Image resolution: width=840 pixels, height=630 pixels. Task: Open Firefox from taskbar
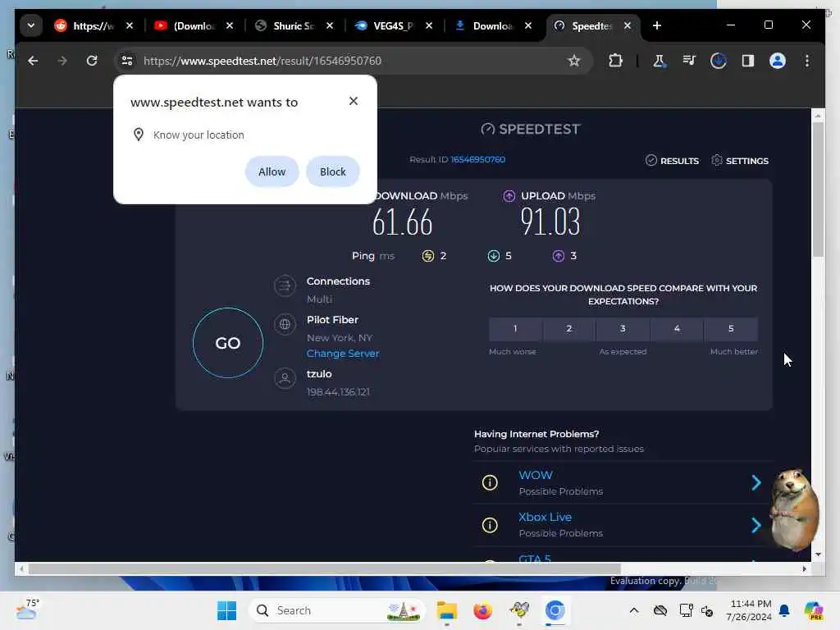tap(482, 610)
